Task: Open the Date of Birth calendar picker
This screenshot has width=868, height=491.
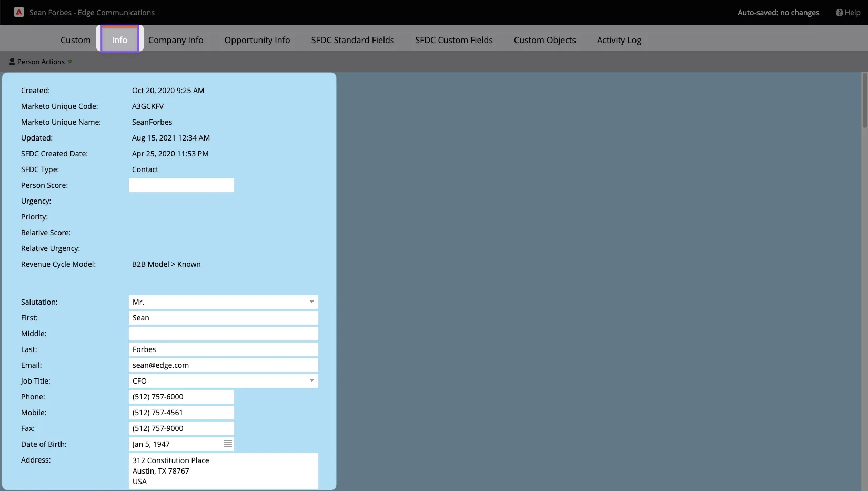Action: [228, 444]
